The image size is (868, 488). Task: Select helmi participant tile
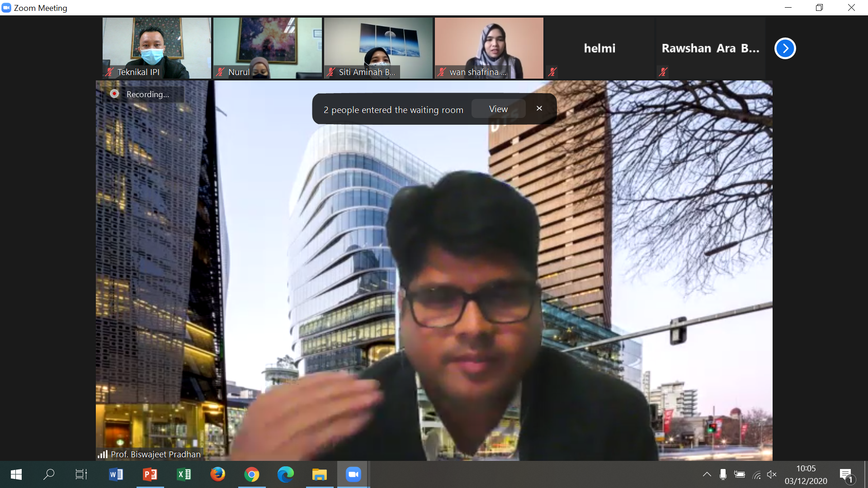tap(599, 48)
